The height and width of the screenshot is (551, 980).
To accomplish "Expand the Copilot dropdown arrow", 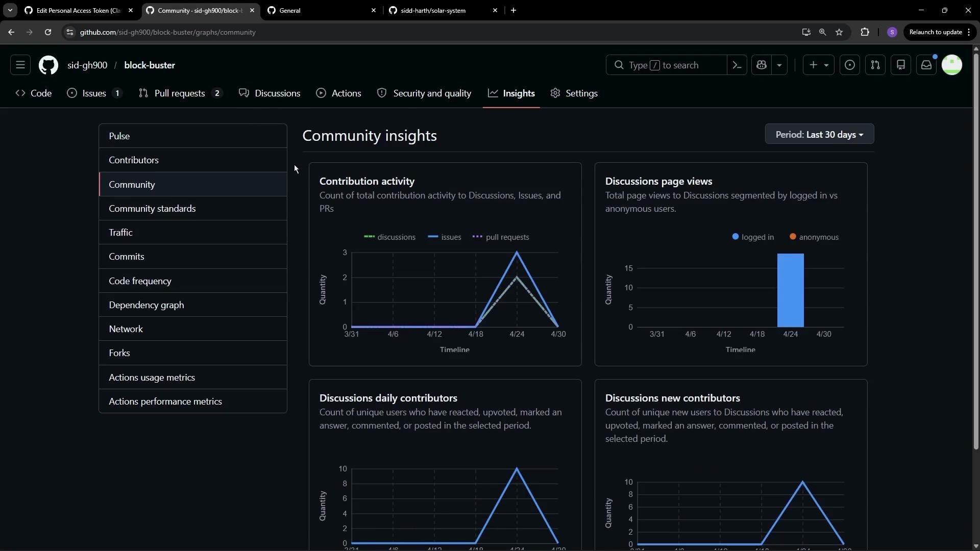I will pyautogui.click(x=779, y=65).
